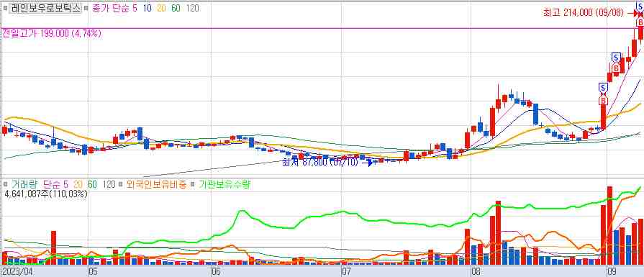The height and width of the screenshot is (277, 644).
Task: Click the 07 month axis label
Action: (348, 271)
